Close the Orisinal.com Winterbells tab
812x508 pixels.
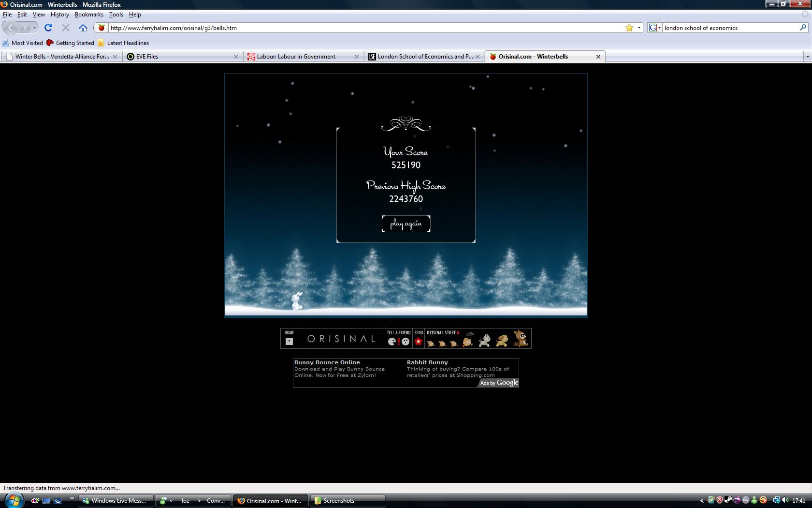(x=598, y=57)
